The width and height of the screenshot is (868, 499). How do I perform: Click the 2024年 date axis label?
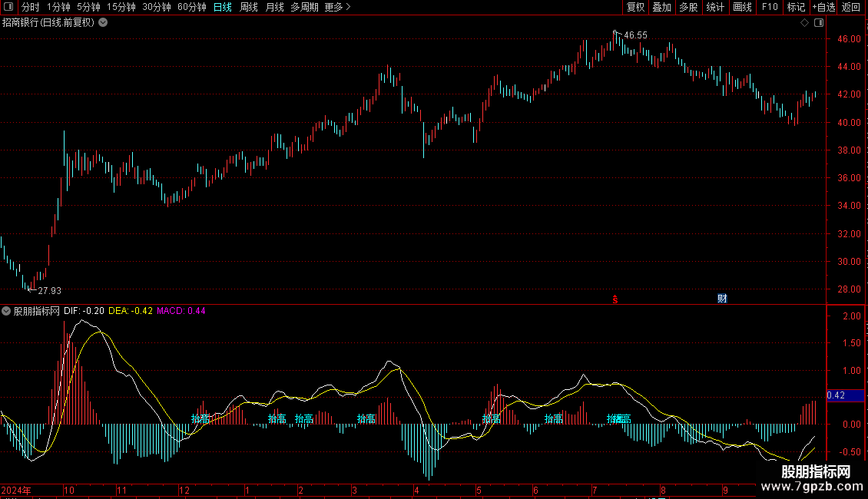point(16,490)
